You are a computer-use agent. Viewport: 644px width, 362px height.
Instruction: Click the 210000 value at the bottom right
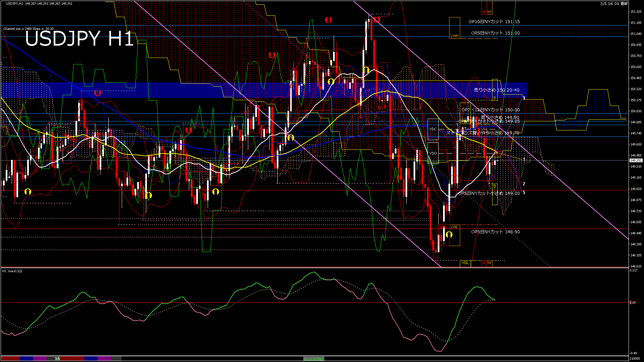pyautogui.click(x=634, y=359)
